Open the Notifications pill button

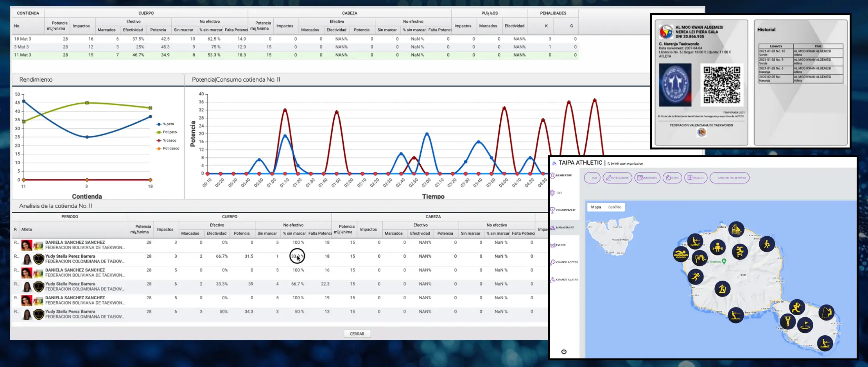tap(617, 178)
